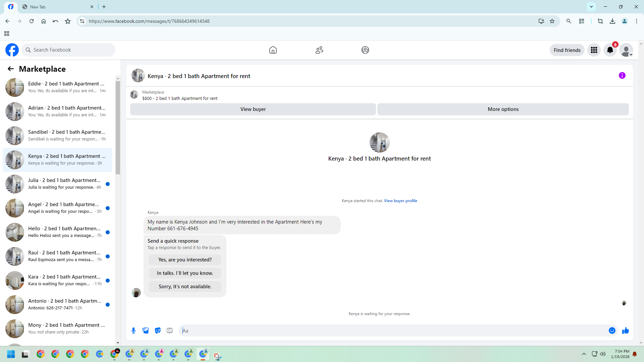Open the Facebook notifications bell
This screenshot has width=644, height=362.
click(610, 50)
